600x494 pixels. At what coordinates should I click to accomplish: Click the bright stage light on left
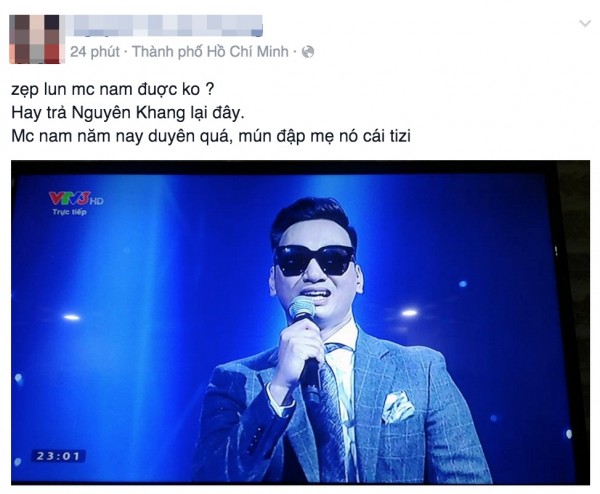[x=72, y=317]
